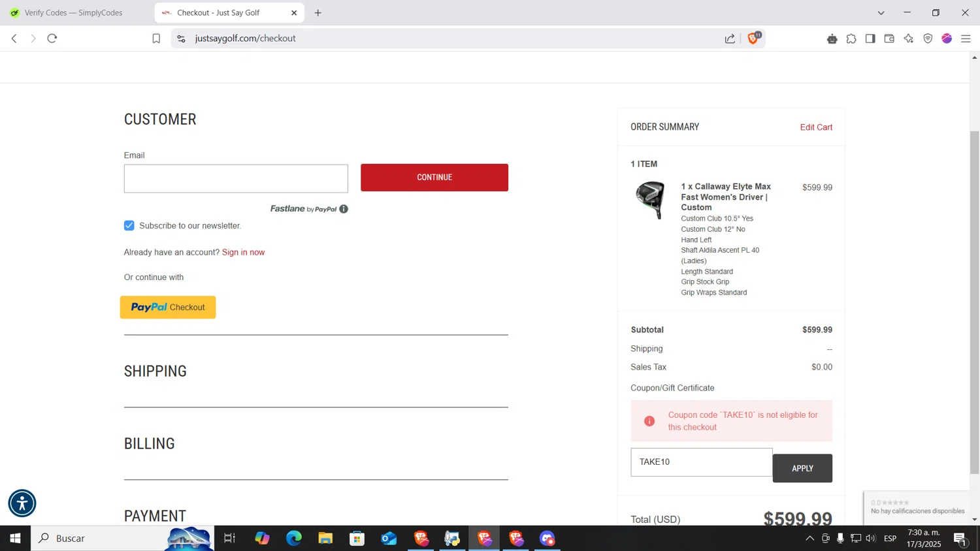This screenshot has height=551, width=980.
Task: Uncheck Subscribe to our newsletter checkbox
Action: tap(129, 225)
